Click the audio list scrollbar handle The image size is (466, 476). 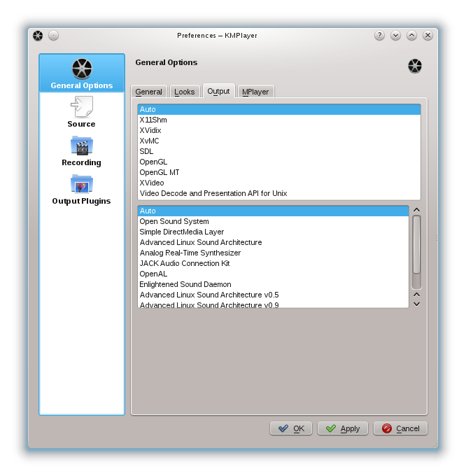pos(416,244)
